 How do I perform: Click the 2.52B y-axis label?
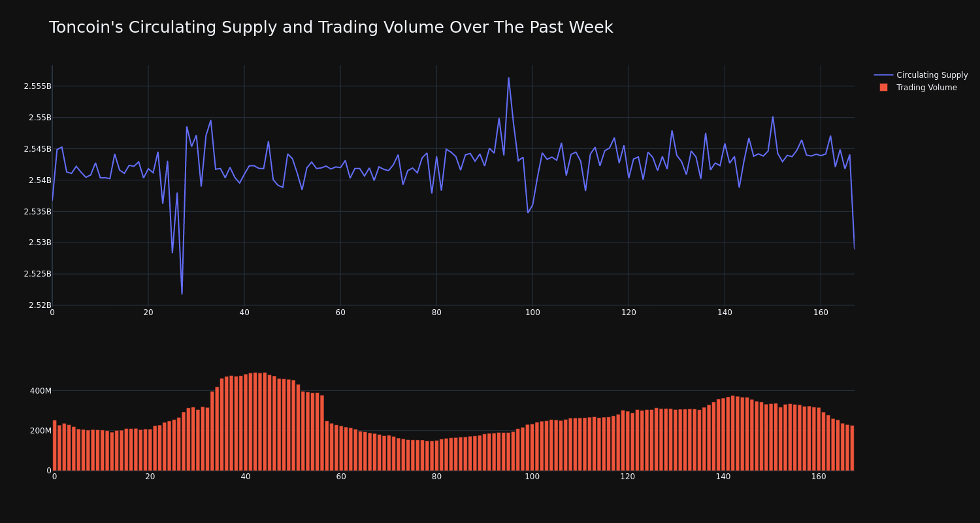click(x=40, y=305)
